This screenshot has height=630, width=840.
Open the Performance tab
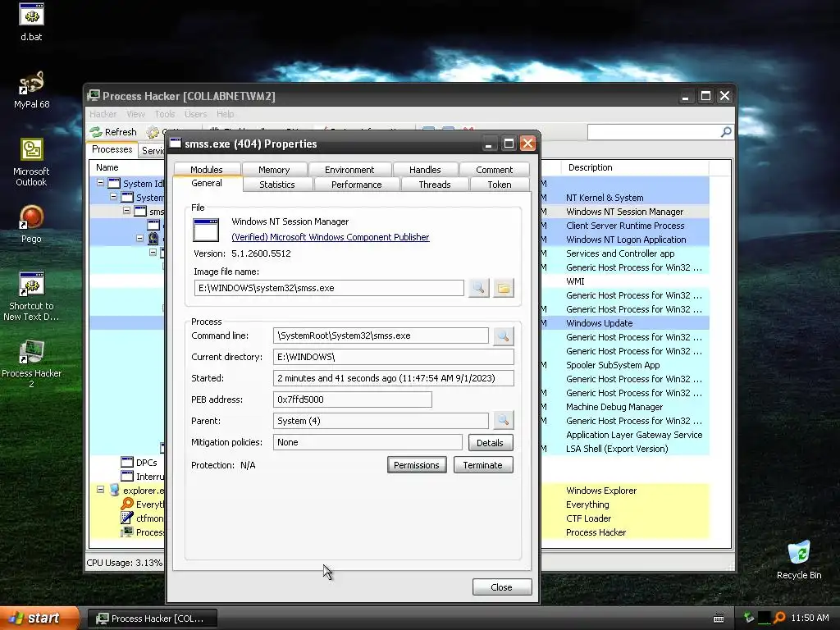[x=356, y=185]
